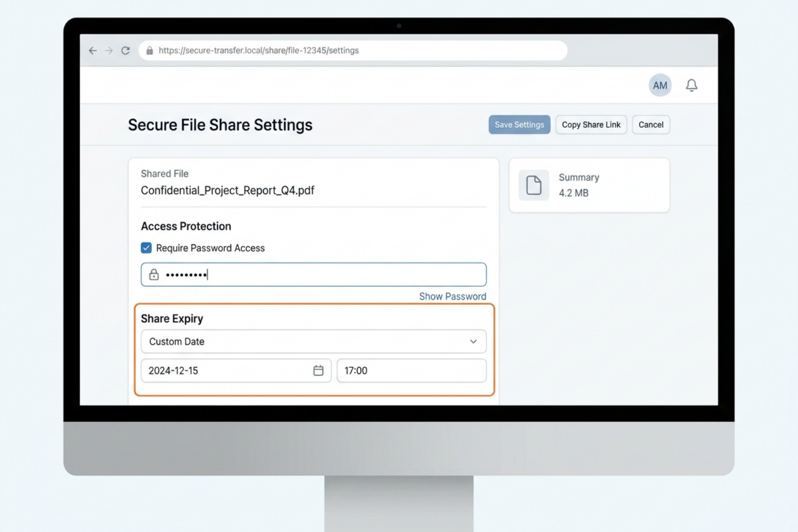
Task: Click the lock icon inside password field
Action: 154,274
